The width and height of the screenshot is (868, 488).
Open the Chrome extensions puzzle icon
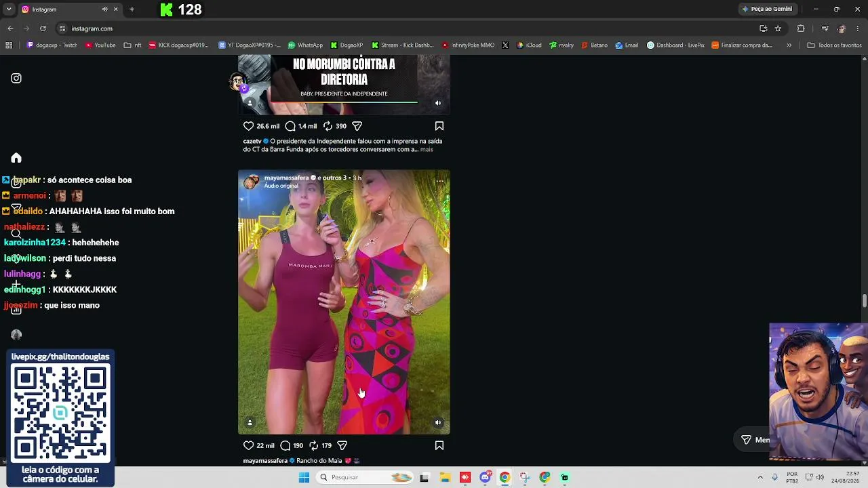[801, 28]
